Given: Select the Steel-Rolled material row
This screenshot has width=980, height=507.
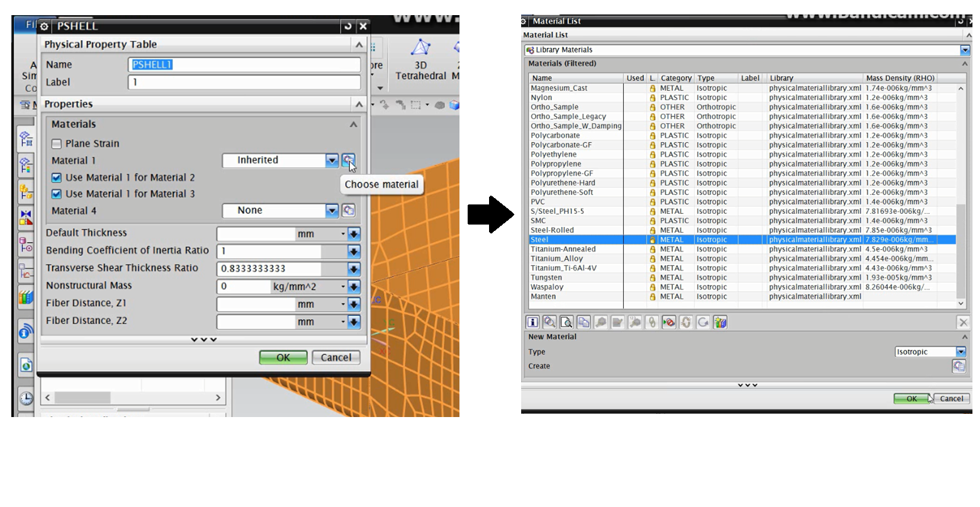Looking at the screenshot, I should coord(742,230).
